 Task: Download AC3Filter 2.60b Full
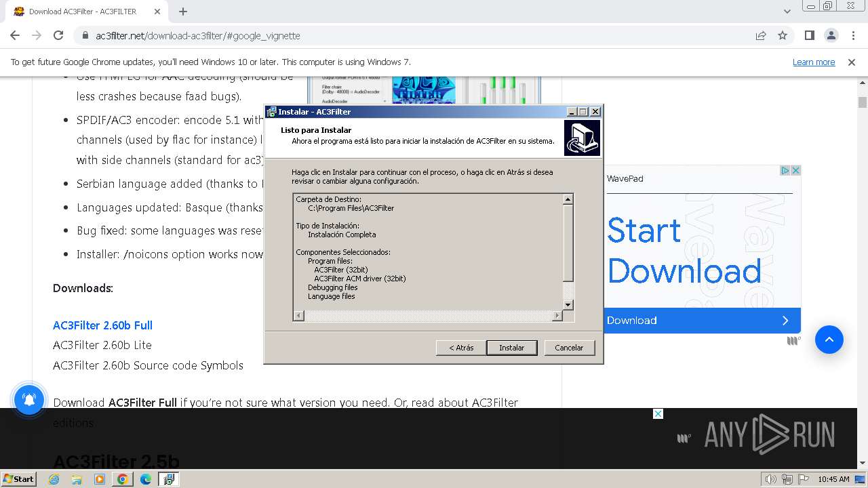pyautogui.click(x=102, y=325)
